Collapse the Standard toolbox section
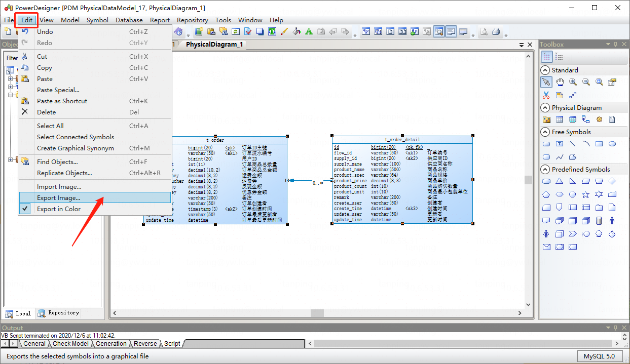 pos(545,70)
